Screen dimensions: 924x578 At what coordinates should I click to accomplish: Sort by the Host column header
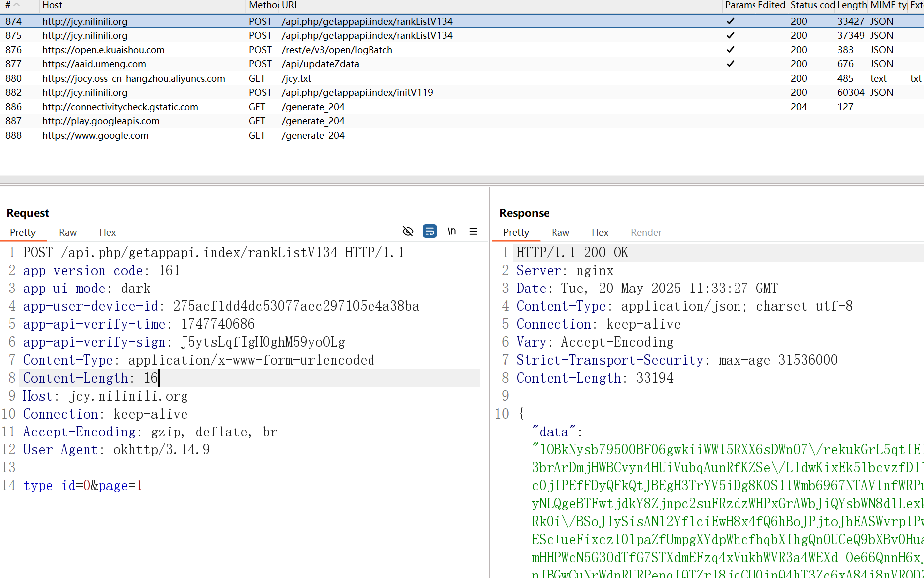pos(52,5)
